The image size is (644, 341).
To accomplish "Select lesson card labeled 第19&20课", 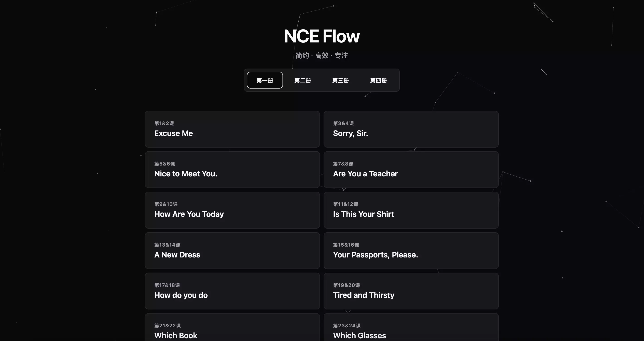I will 347,285.
